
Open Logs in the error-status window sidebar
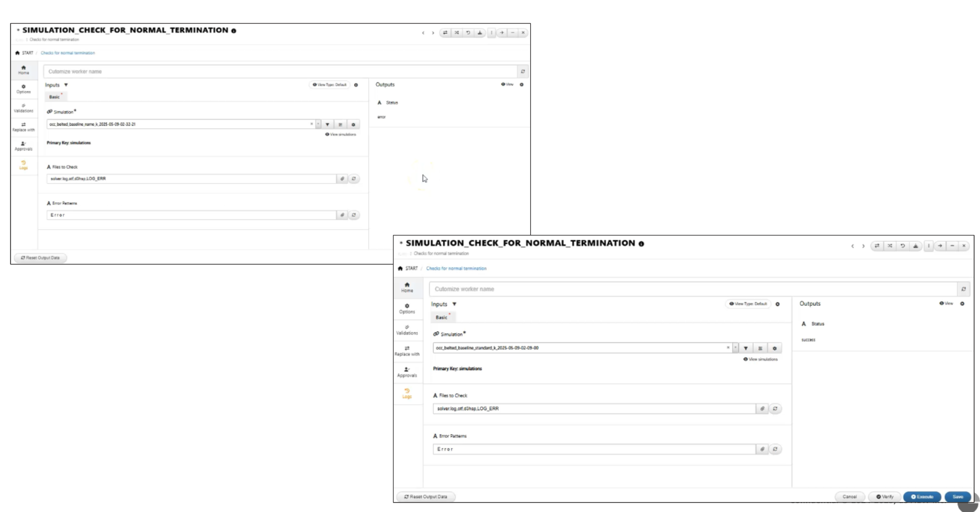click(24, 165)
